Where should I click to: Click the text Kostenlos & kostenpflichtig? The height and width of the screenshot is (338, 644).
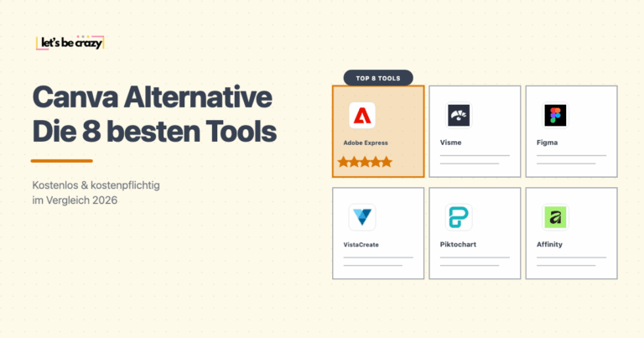[96, 185]
